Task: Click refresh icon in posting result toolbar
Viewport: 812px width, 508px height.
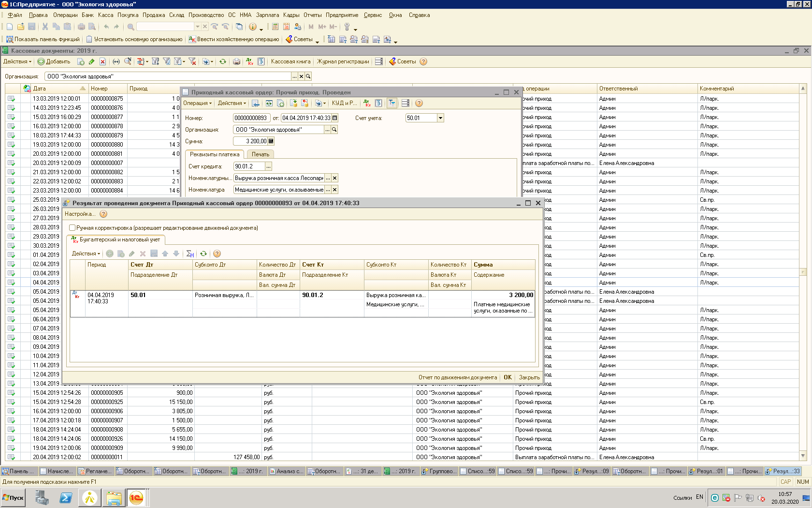Action: click(203, 254)
